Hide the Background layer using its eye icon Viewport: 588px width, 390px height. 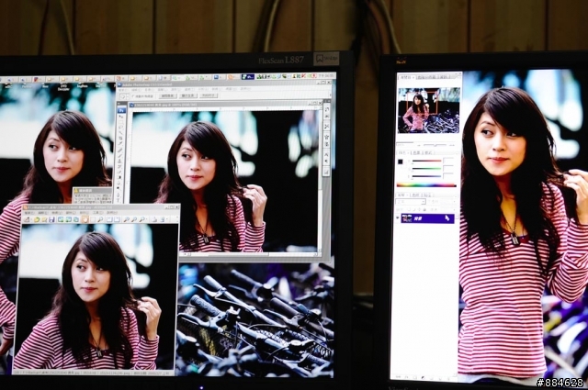click(x=398, y=217)
